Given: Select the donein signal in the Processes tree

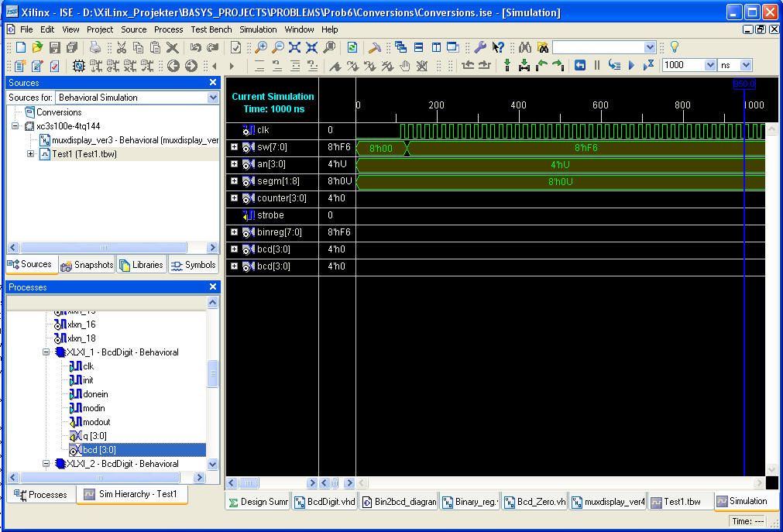Looking at the screenshot, I should (x=95, y=394).
